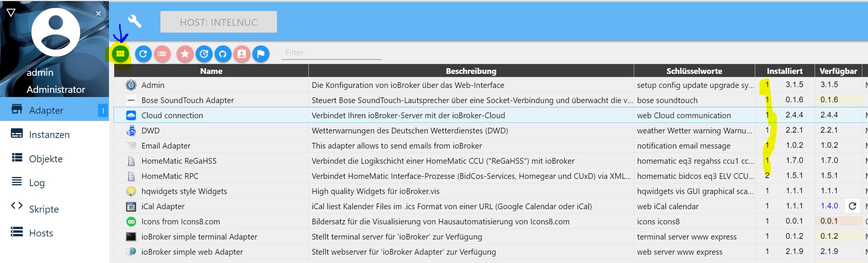Click the triangle icon above the avatar

tap(11, 13)
